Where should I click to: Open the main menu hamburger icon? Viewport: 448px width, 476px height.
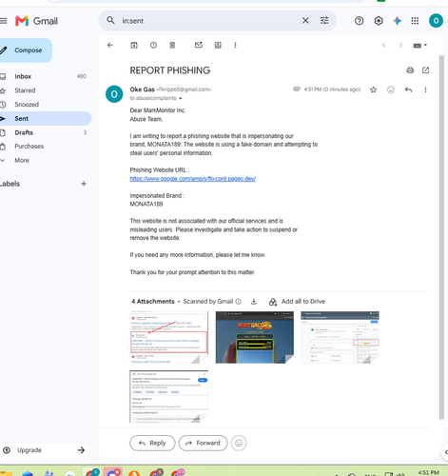coord(3,21)
